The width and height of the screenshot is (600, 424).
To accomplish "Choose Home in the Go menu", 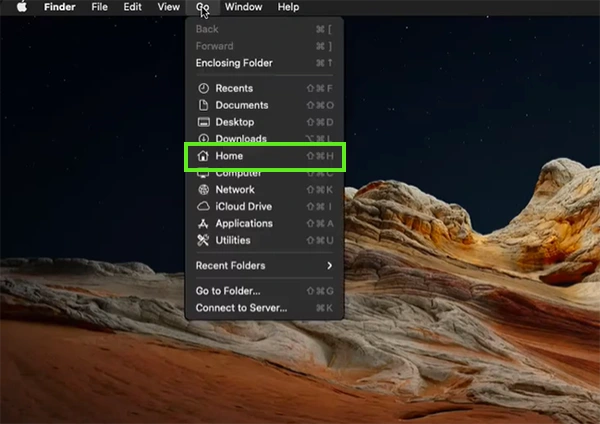I will (x=264, y=156).
